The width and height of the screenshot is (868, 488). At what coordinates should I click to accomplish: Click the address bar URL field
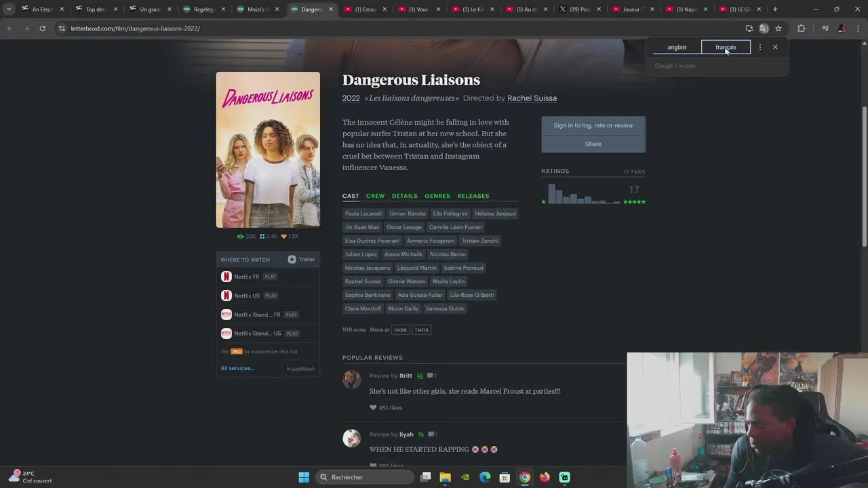coord(400,28)
